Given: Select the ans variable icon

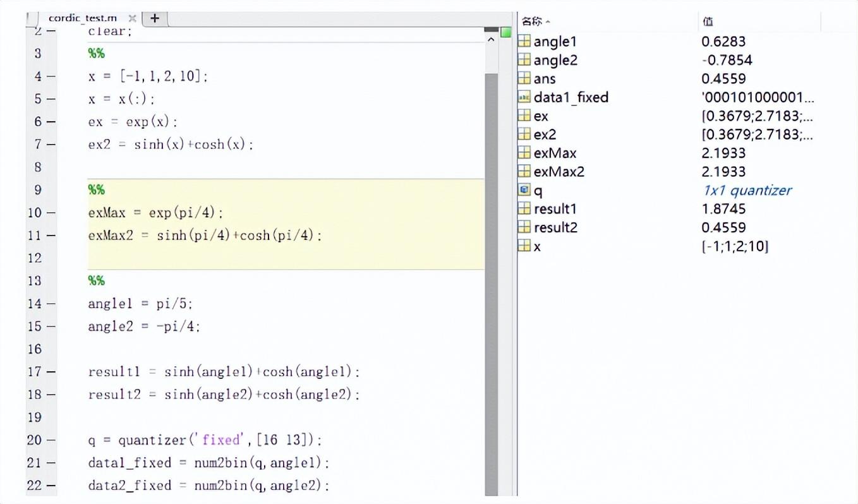Looking at the screenshot, I should [524, 79].
